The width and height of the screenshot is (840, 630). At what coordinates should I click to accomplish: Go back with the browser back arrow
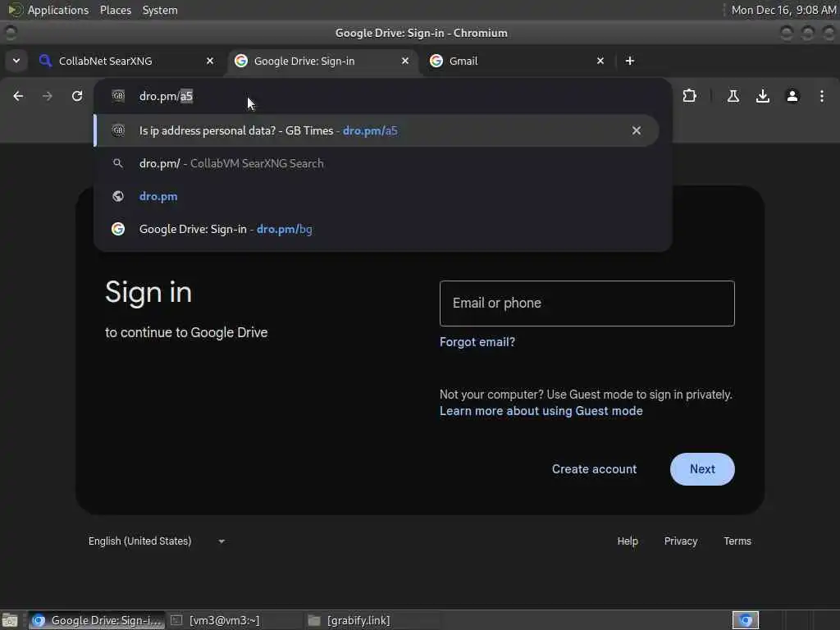18,96
